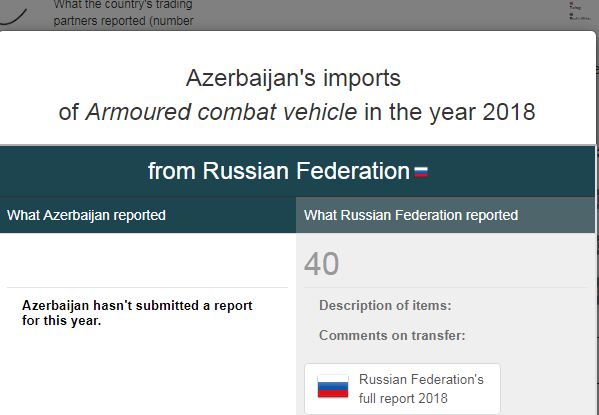Click the dimmed Turkey flag legend icon
Screen dimensions: 599x415
point(571,3)
